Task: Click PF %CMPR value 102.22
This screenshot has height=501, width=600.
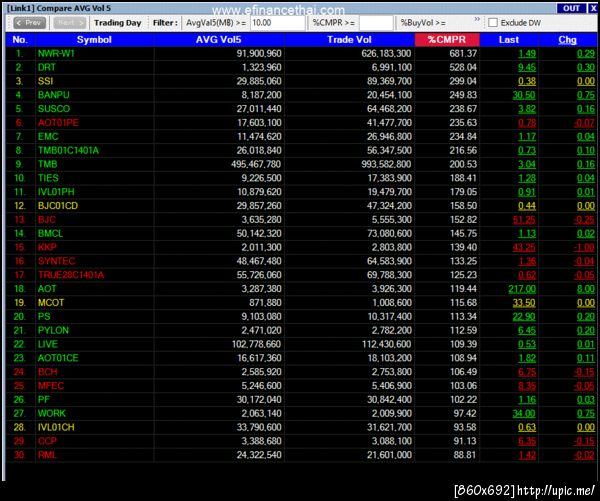Action: [x=463, y=400]
